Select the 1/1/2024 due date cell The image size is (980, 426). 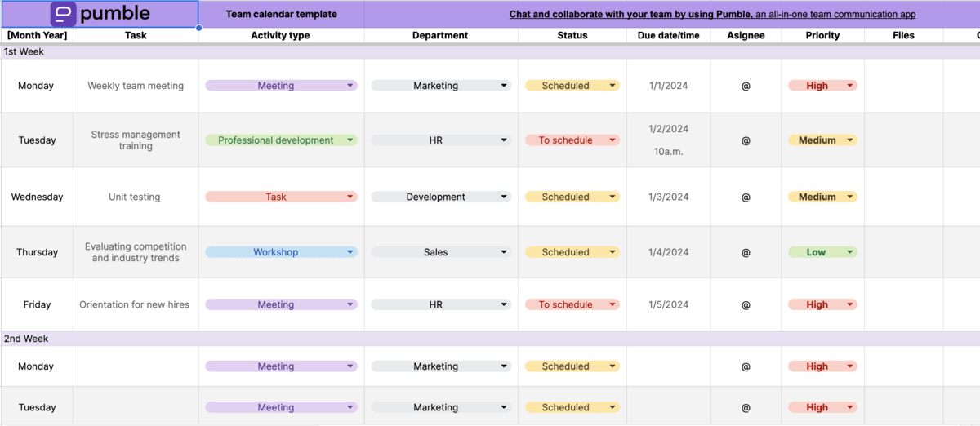(669, 86)
